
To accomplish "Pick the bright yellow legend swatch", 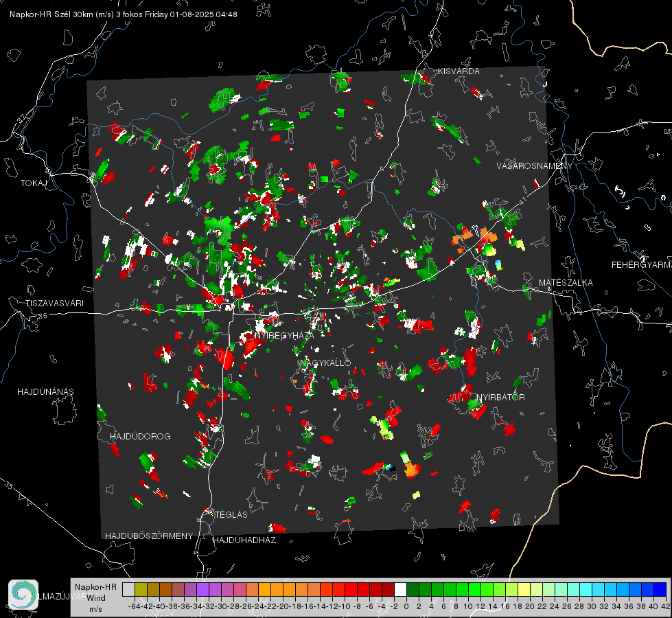I will 524,590.
